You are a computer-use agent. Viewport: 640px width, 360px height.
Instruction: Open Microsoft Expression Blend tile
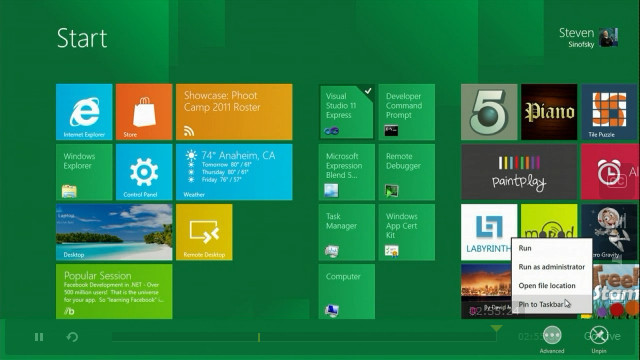tap(347, 172)
